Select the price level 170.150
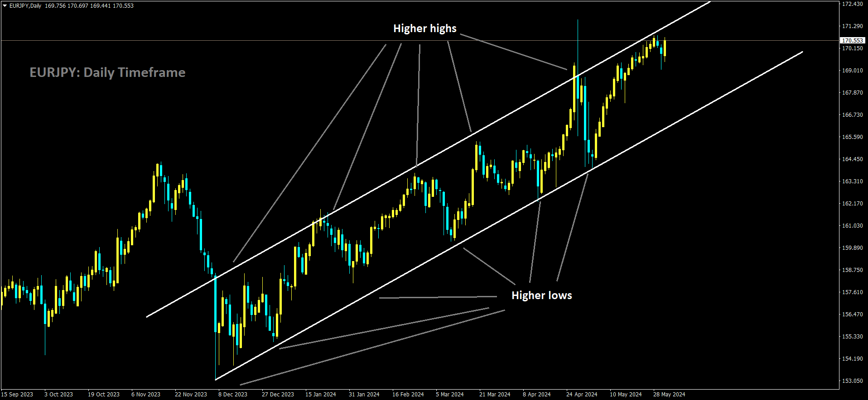 (x=852, y=48)
